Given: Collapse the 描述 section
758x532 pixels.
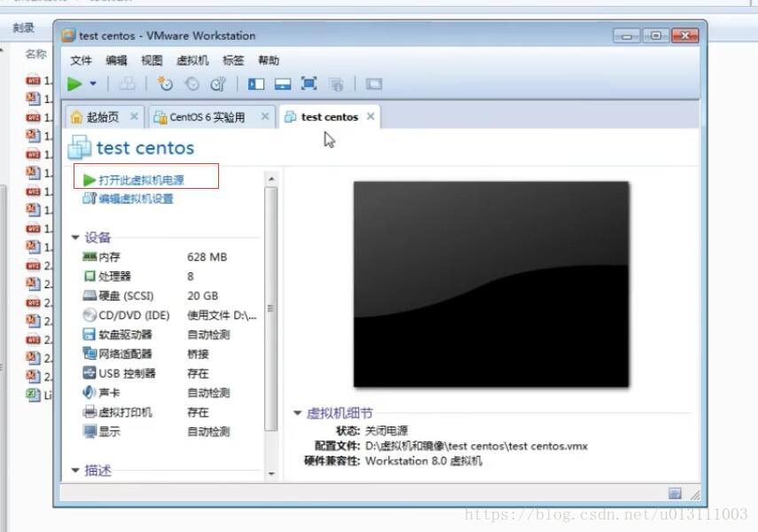Looking at the screenshot, I should coord(75,470).
